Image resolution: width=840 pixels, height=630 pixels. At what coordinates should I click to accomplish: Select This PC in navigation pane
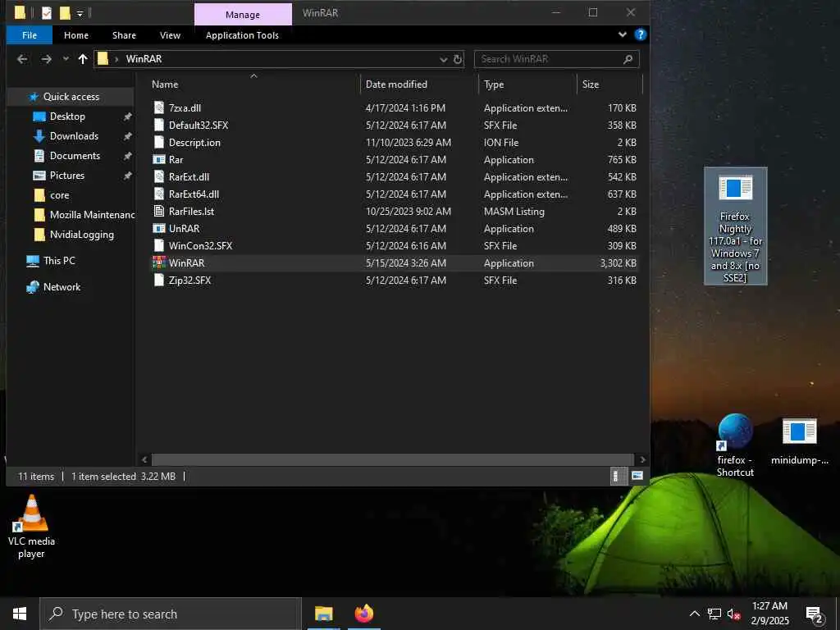click(x=59, y=261)
